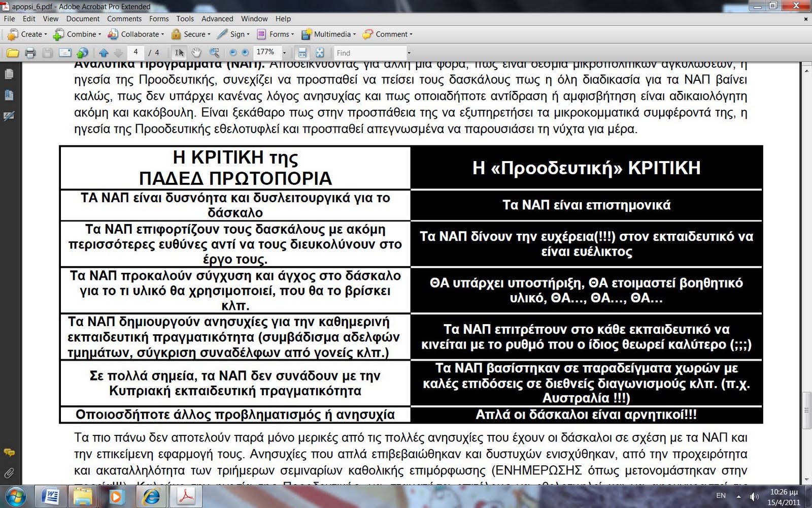Click the cell 'Τα ΝΑΠ είναι επιστημονικά'
The image size is (812, 508).
(586, 205)
